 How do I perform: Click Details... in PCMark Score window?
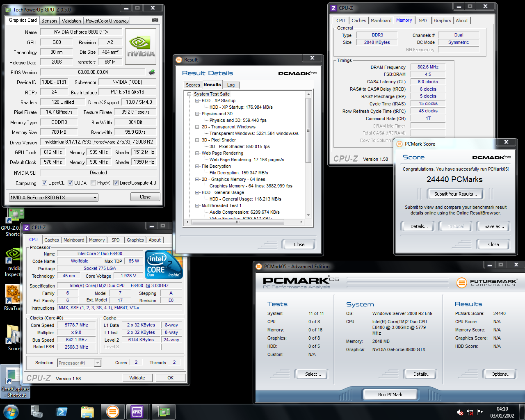(x=419, y=226)
